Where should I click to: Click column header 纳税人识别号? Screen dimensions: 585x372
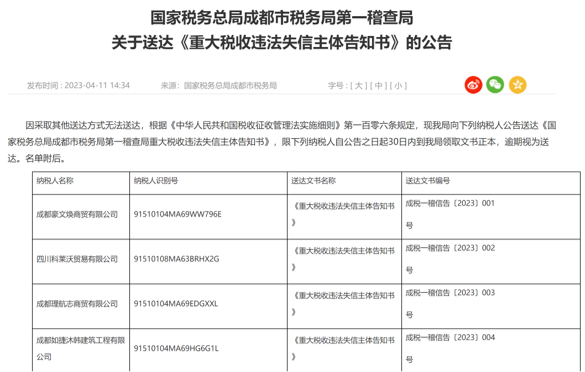[156, 181]
